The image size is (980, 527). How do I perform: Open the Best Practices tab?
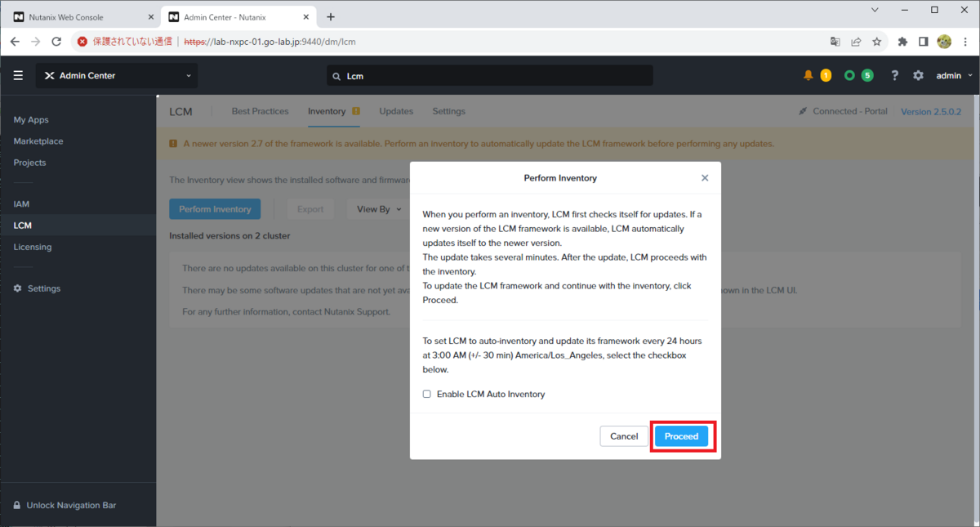260,111
